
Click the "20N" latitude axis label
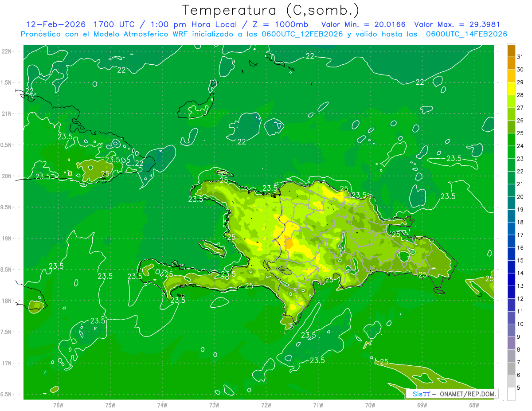7,176
